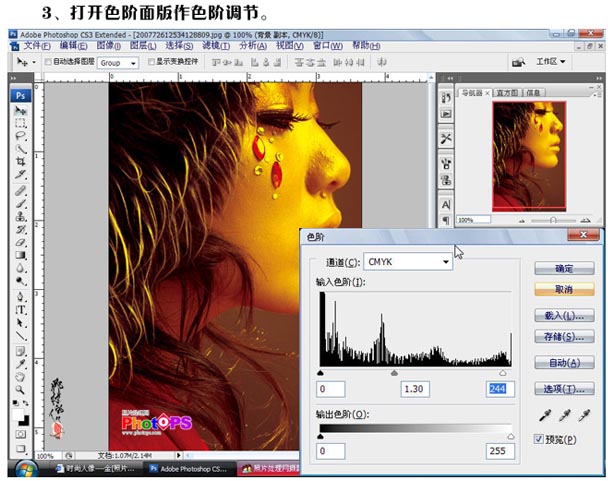Select the Horizontal Type tool

click(21, 310)
